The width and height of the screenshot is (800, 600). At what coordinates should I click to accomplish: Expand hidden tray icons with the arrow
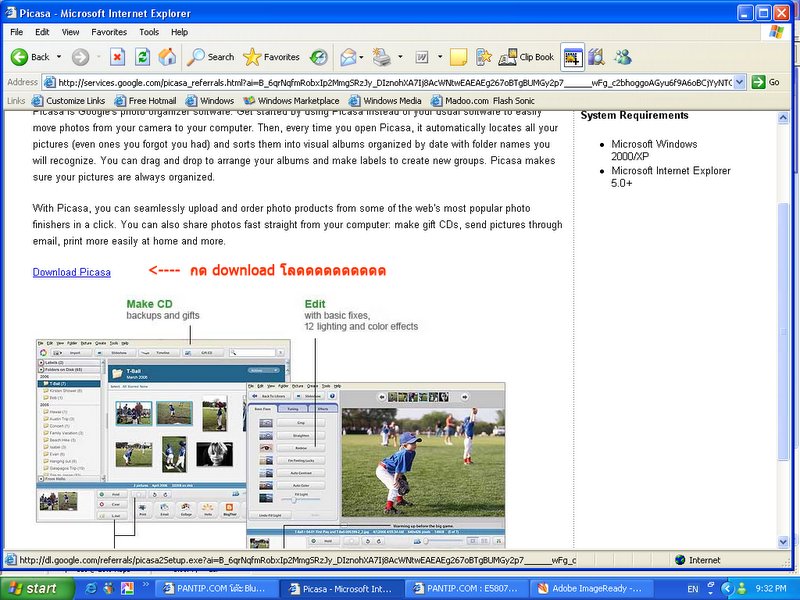coord(727,589)
